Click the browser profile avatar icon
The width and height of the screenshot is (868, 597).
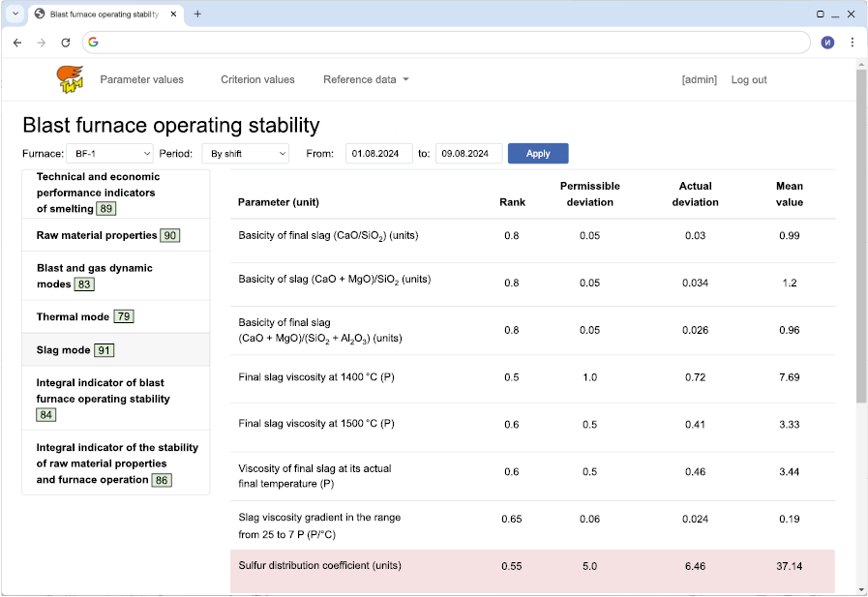coord(827,43)
